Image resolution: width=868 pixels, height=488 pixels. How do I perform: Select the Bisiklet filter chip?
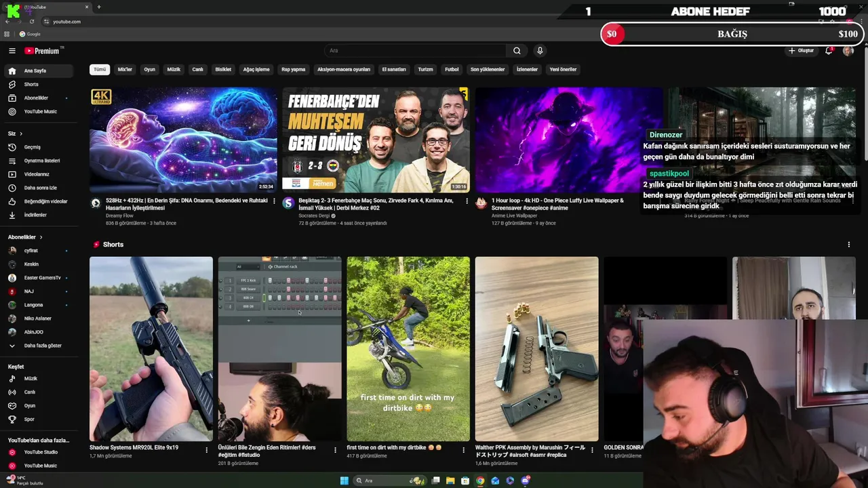tap(223, 69)
